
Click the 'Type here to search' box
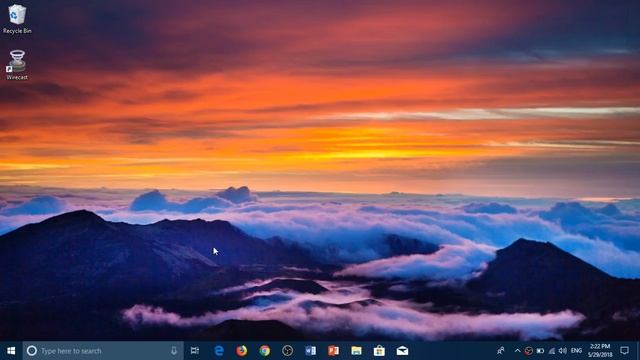pyautogui.click(x=103, y=351)
